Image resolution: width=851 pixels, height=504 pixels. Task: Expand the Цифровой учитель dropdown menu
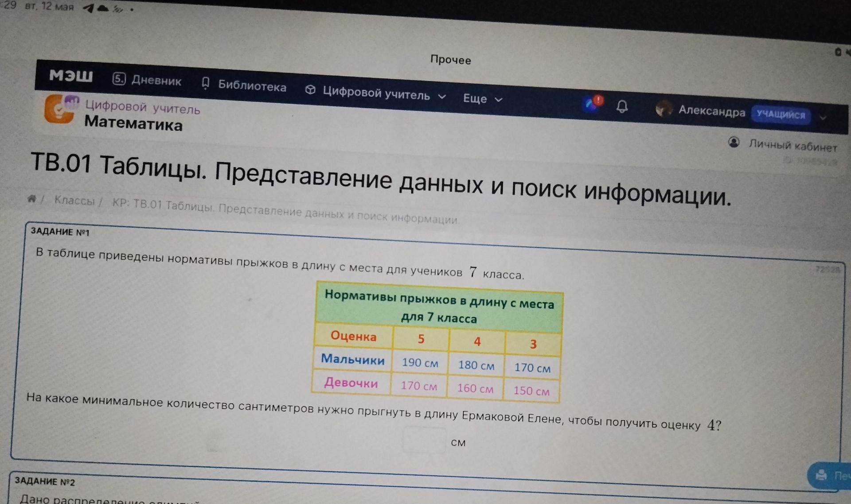(x=375, y=93)
